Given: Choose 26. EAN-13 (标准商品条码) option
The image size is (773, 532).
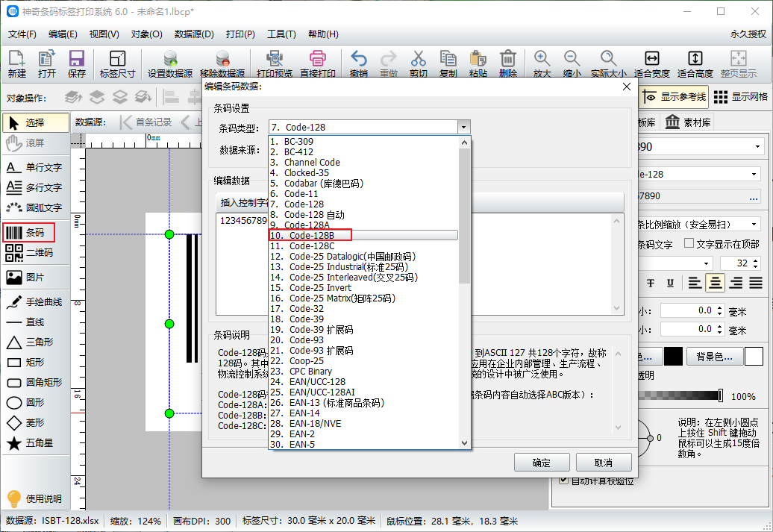Looking at the screenshot, I should pos(363,403).
